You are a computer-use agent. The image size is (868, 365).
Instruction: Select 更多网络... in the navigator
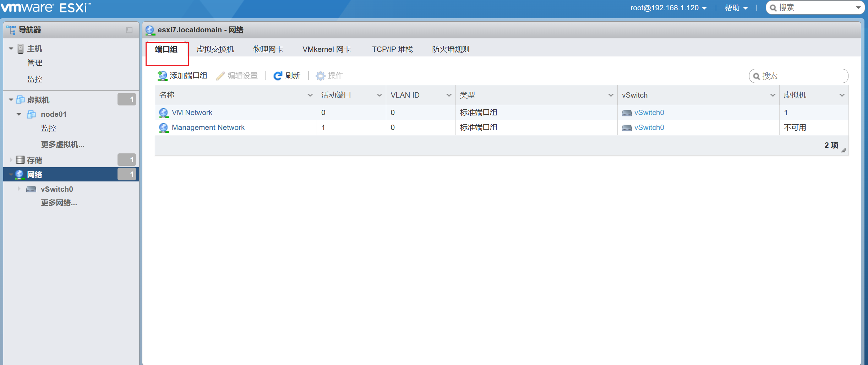(x=59, y=203)
